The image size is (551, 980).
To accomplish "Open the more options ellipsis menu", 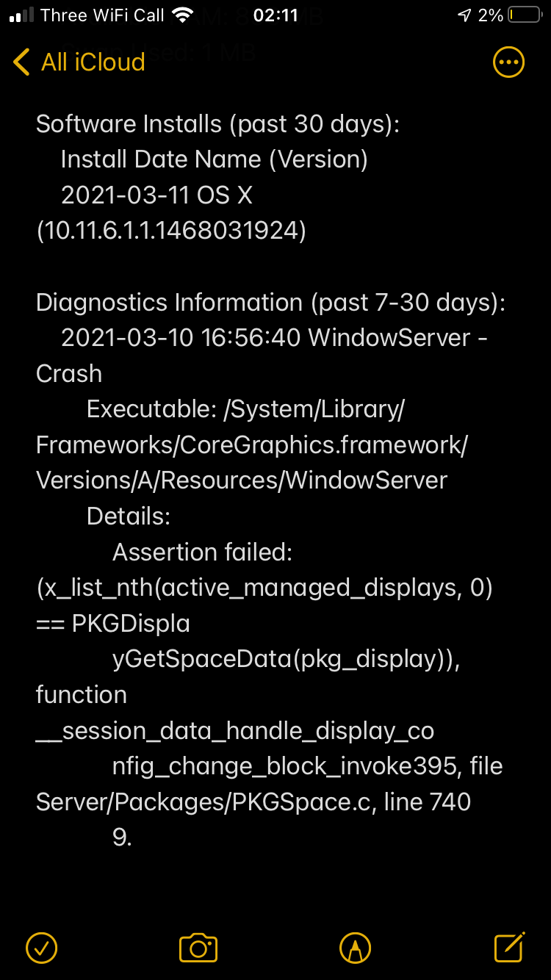I will (x=508, y=62).
